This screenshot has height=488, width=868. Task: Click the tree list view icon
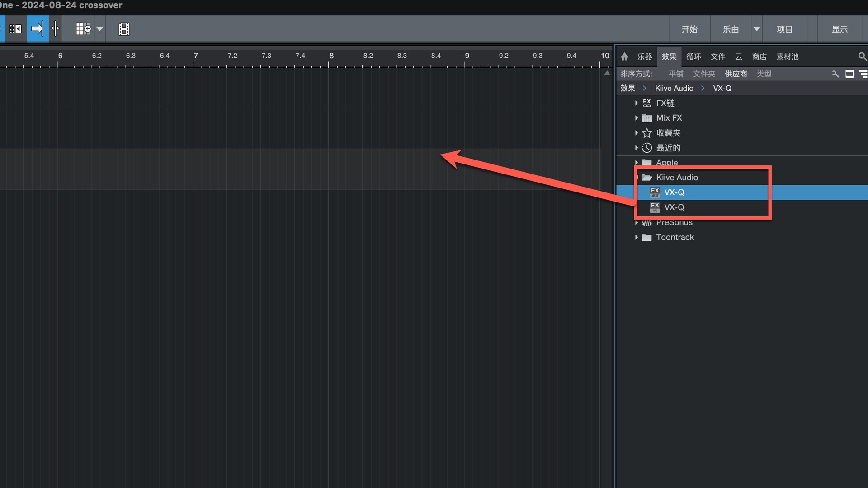point(863,74)
